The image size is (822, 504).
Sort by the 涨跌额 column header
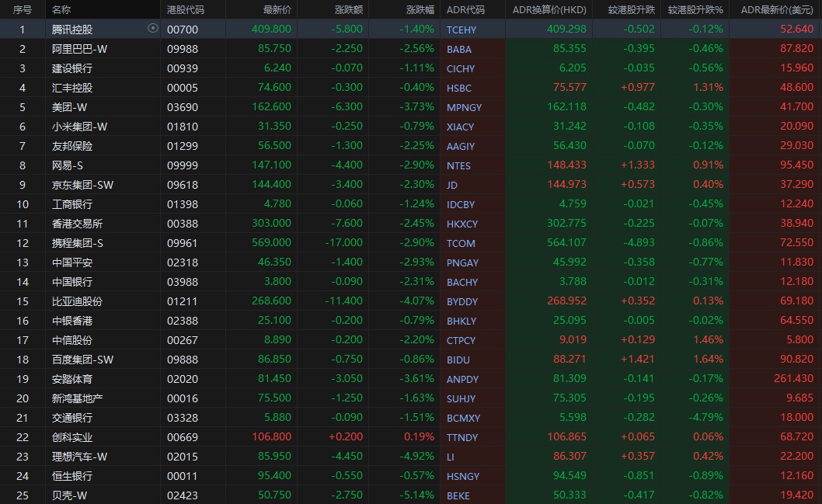(x=349, y=9)
